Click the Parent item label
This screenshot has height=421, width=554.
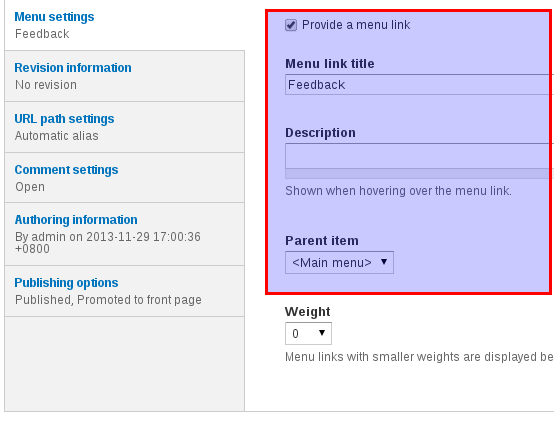tap(322, 241)
